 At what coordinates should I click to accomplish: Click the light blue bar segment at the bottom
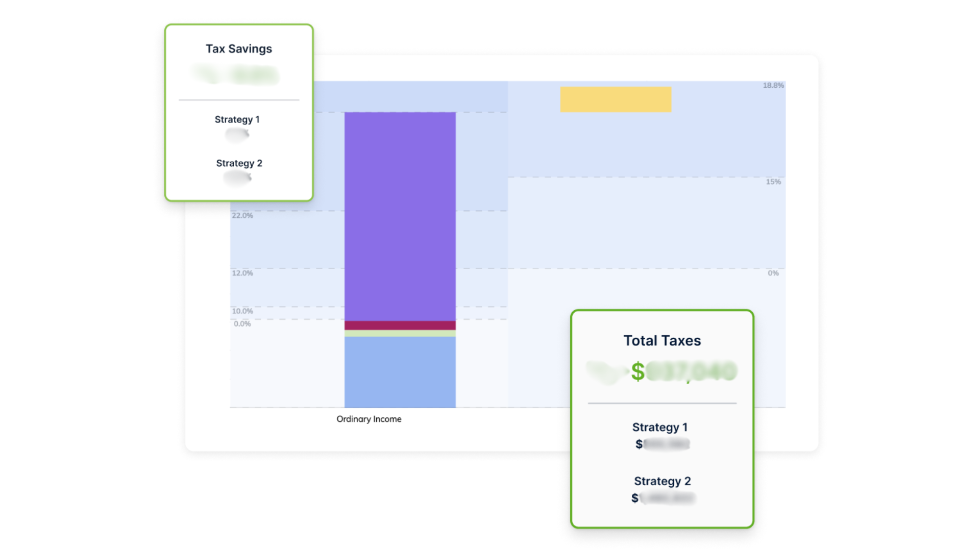click(400, 372)
